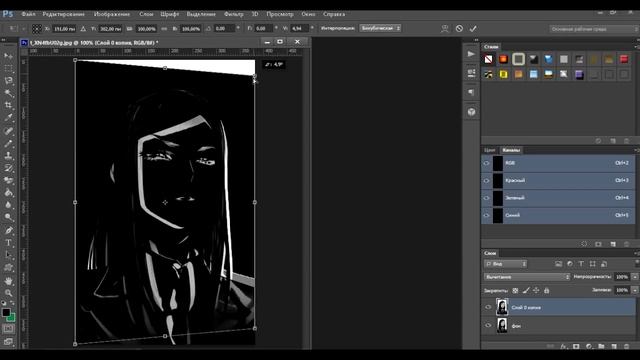The width and height of the screenshot is (640, 360).
Task: Select the Eyedropper tool
Action: 8,118
